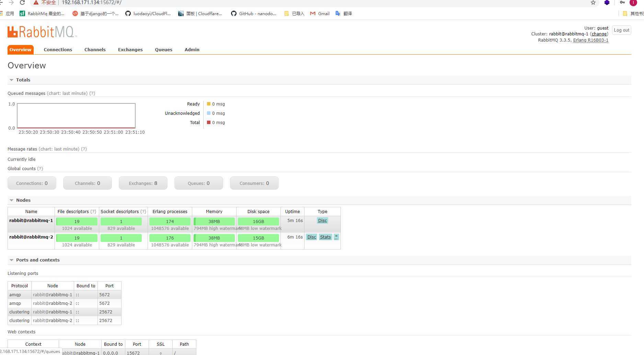This screenshot has width=644, height=355.
Task: Open the apps shortcut in bookmarks bar
Action: 7,13
